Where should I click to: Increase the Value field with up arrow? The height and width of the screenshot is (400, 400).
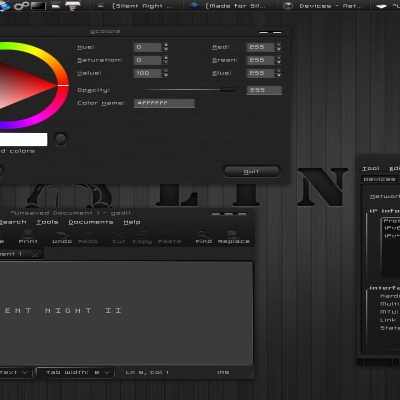click(x=166, y=71)
